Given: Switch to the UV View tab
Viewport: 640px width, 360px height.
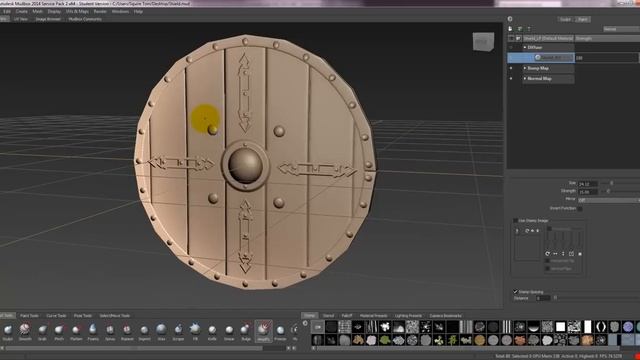Looking at the screenshot, I should coord(21,19).
